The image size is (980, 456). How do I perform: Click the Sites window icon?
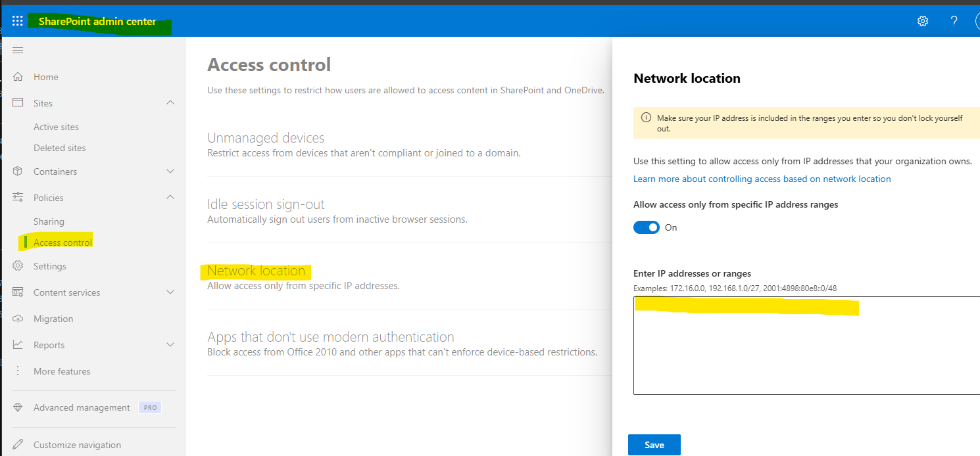coord(18,103)
